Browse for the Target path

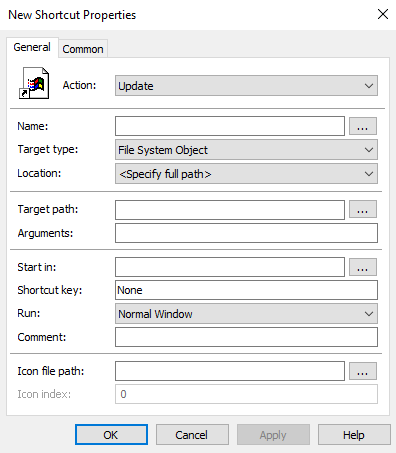tap(363, 209)
